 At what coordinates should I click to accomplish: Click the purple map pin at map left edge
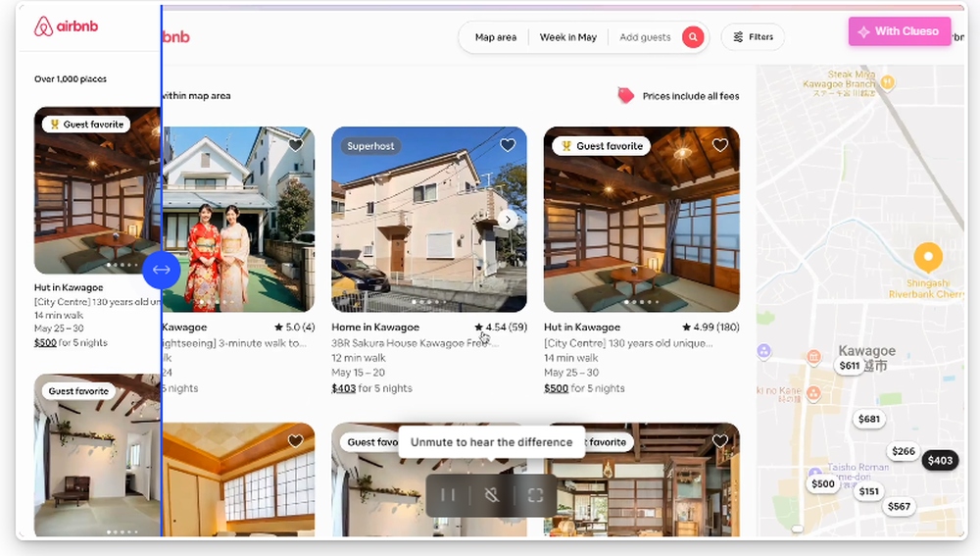click(763, 351)
